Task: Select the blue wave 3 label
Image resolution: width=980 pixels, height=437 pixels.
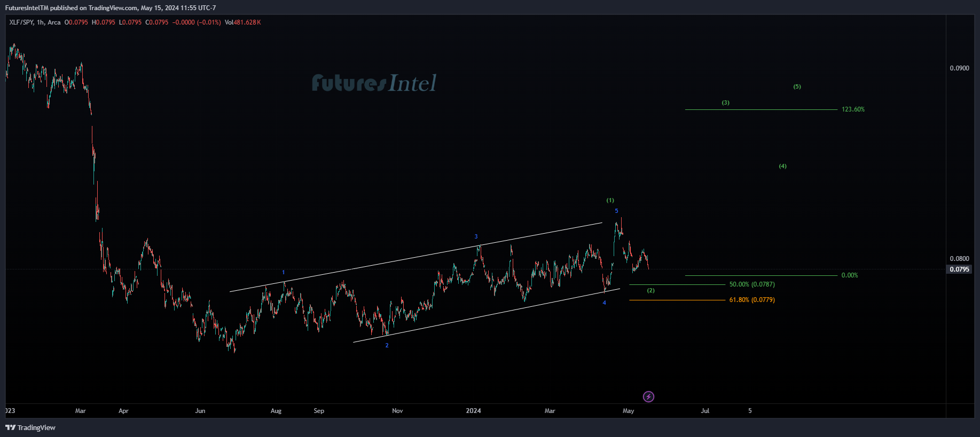Action: click(476, 237)
